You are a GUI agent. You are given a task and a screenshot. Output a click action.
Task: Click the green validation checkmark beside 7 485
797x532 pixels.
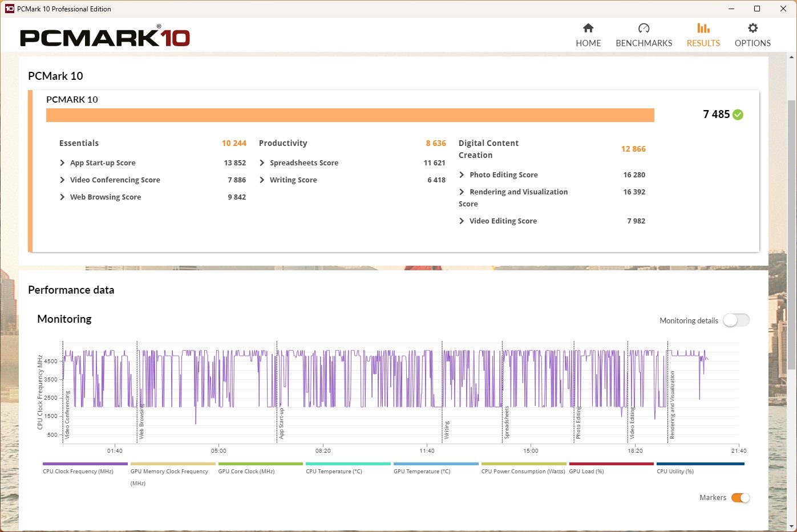738,115
